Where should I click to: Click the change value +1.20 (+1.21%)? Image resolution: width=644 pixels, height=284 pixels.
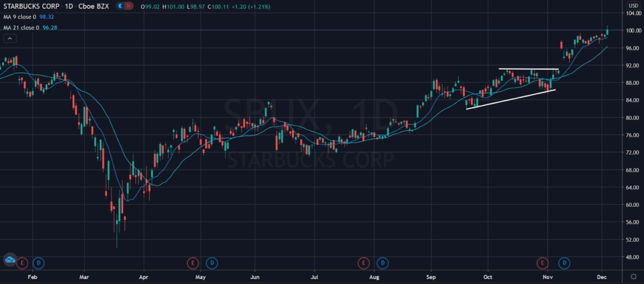tap(250, 6)
